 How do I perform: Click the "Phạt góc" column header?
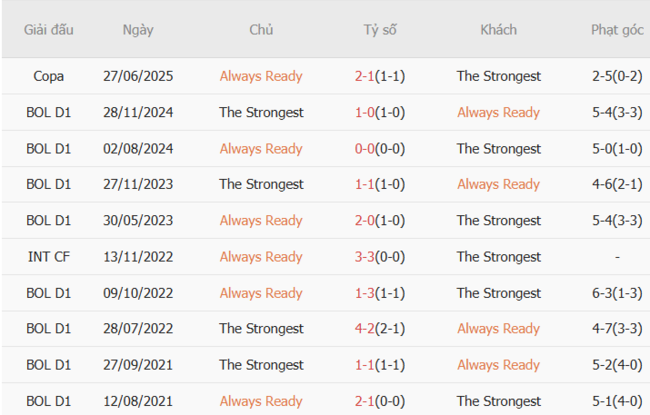617,30
